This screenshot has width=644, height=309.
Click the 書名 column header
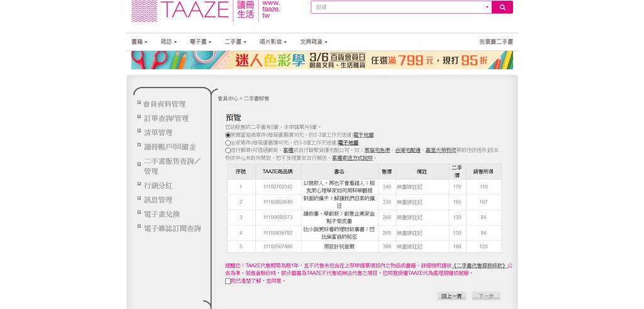coord(339,172)
